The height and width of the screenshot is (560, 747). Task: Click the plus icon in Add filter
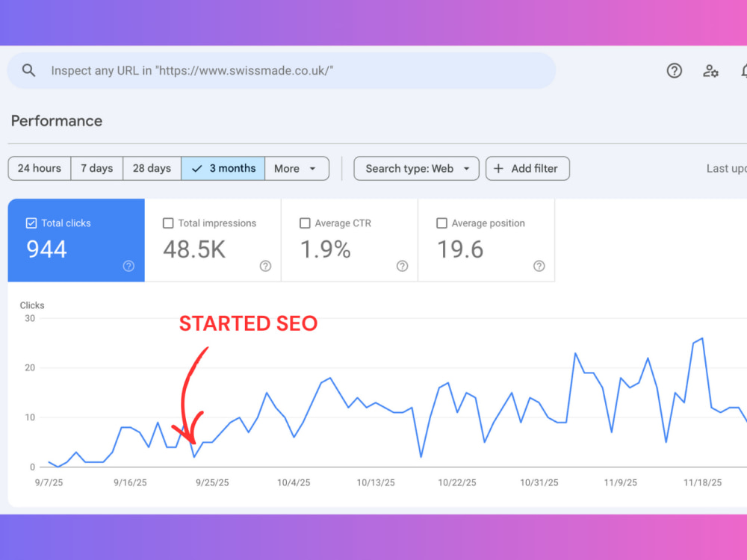coord(498,169)
